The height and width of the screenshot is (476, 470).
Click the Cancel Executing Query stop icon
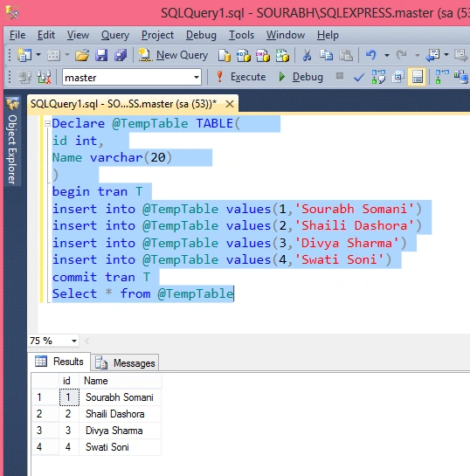coord(340,76)
